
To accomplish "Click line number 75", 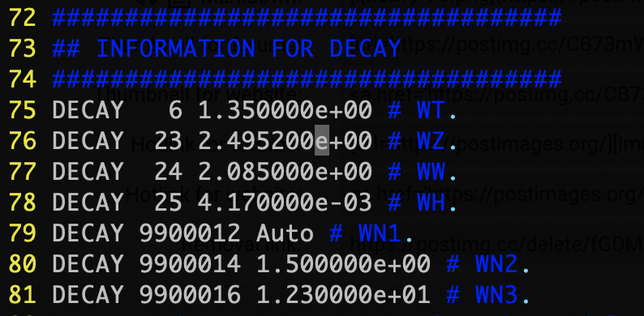I will (23, 109).
